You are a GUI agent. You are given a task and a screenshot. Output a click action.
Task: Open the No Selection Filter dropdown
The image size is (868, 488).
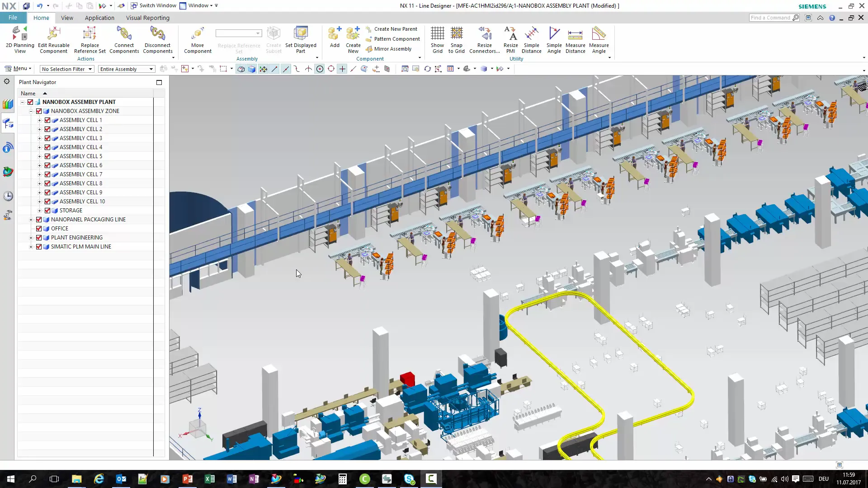pyautogui.click(x=66, y=69)
